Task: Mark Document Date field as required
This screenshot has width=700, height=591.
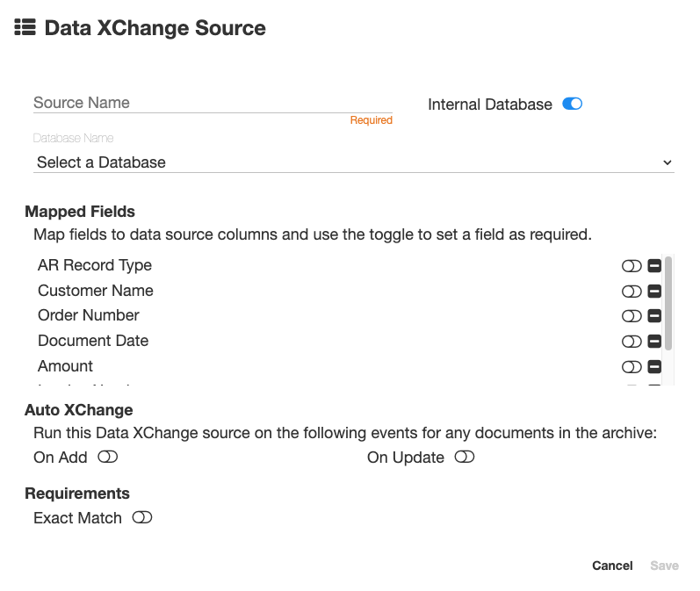Action: point(631,342)
